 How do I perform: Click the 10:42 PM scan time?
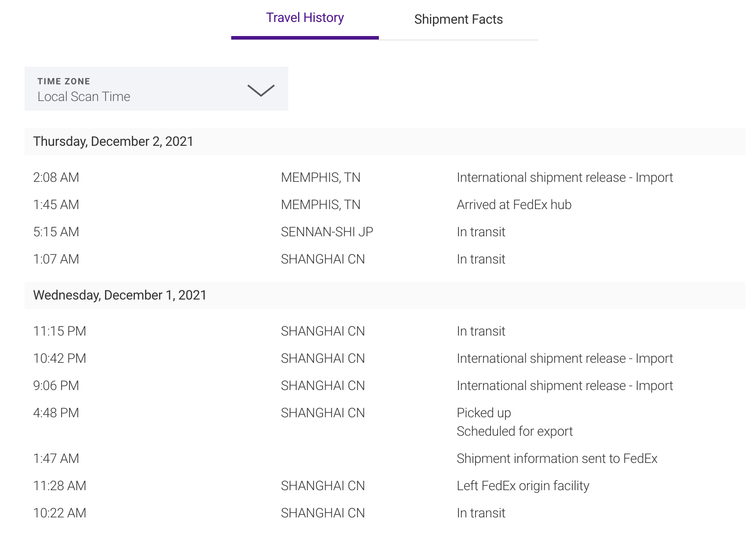[x=59, y=358]
